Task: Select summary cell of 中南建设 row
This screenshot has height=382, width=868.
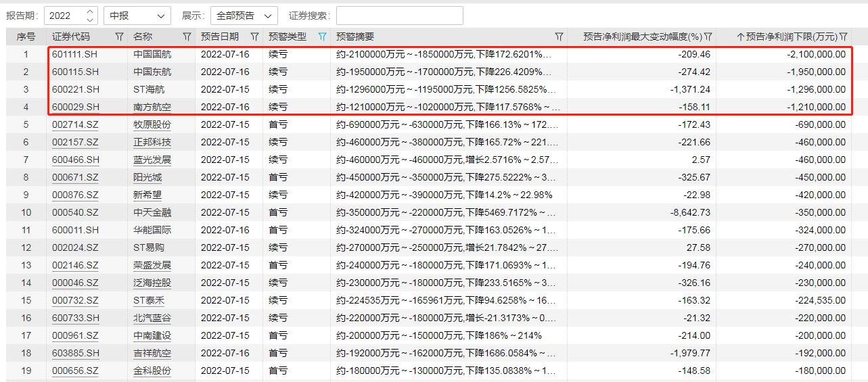Action: pos(449,335)
